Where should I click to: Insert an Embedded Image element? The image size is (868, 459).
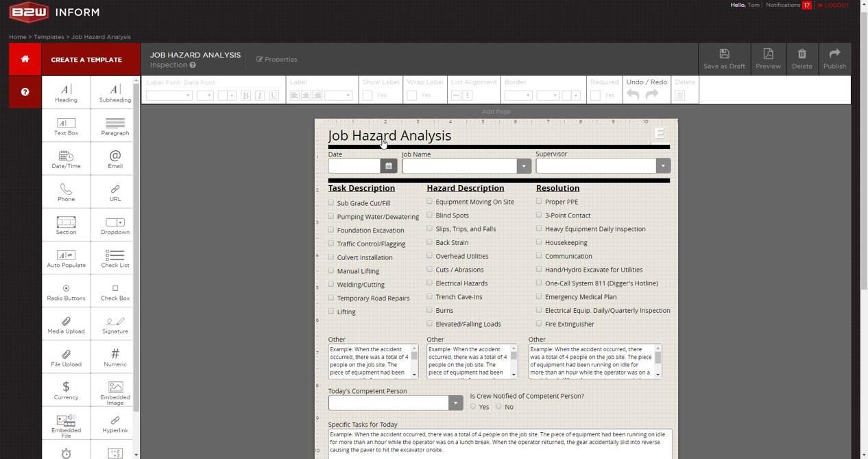115,392
